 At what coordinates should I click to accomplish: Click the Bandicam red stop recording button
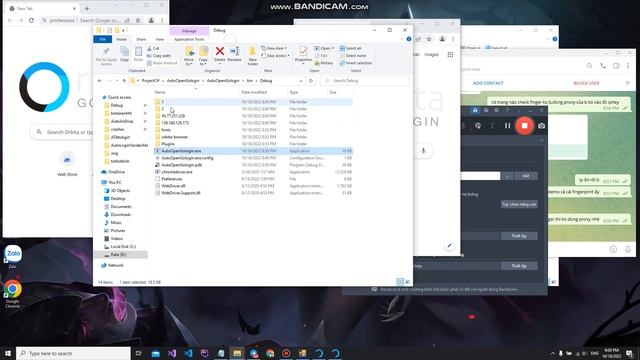[x=524, y=126]
